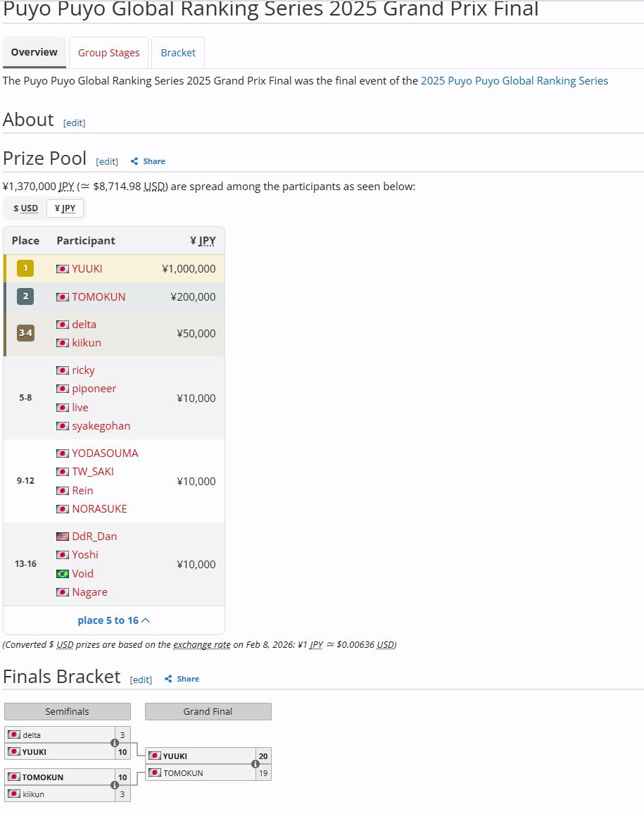Click the Brazil flag next to Void
The image size is (644, 814).
tap(62, 574)
